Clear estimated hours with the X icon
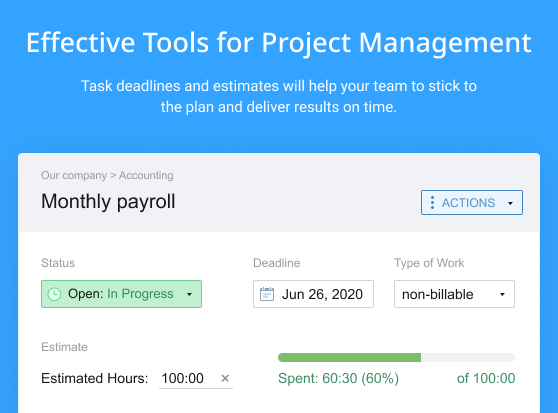This screenshot has width=558, height=413. tap(225, 378)
